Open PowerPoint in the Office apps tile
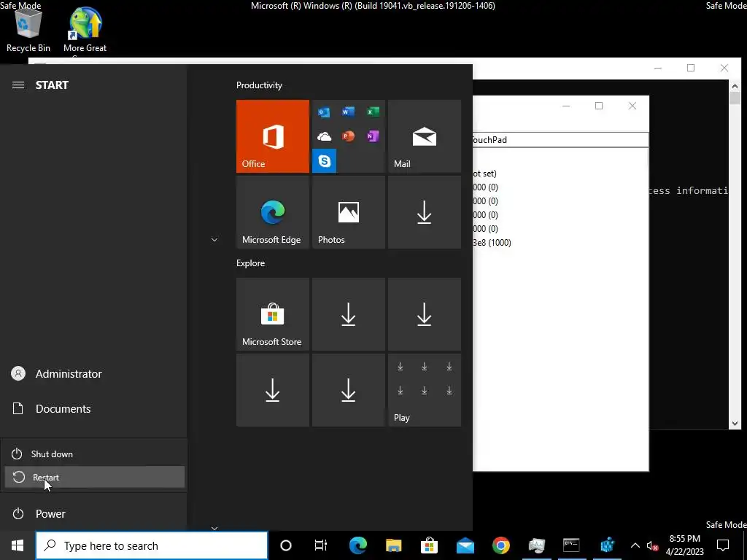The height and width of the screenshot is (560, 747). click(x=348, y=136)
